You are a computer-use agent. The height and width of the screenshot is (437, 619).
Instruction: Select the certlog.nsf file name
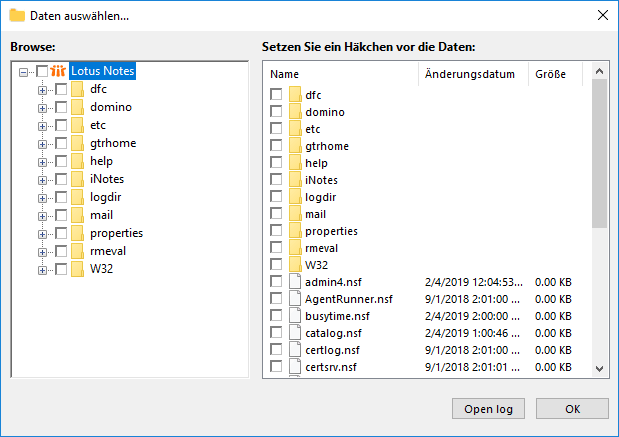pos(332,350)
